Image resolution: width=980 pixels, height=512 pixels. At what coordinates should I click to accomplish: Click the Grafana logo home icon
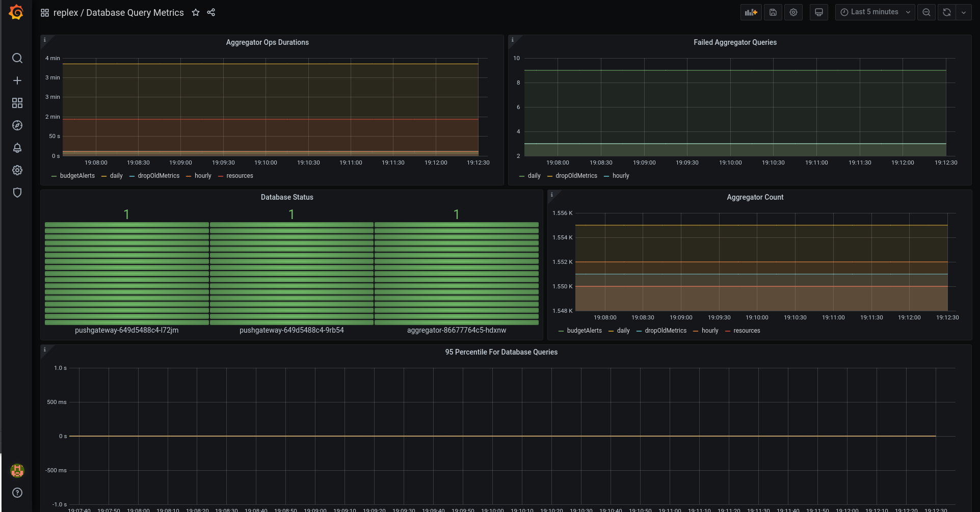16,12
